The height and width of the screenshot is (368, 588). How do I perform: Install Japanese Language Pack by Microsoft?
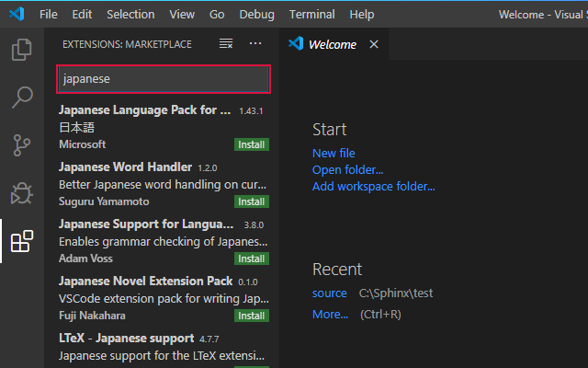coord(252,144)
